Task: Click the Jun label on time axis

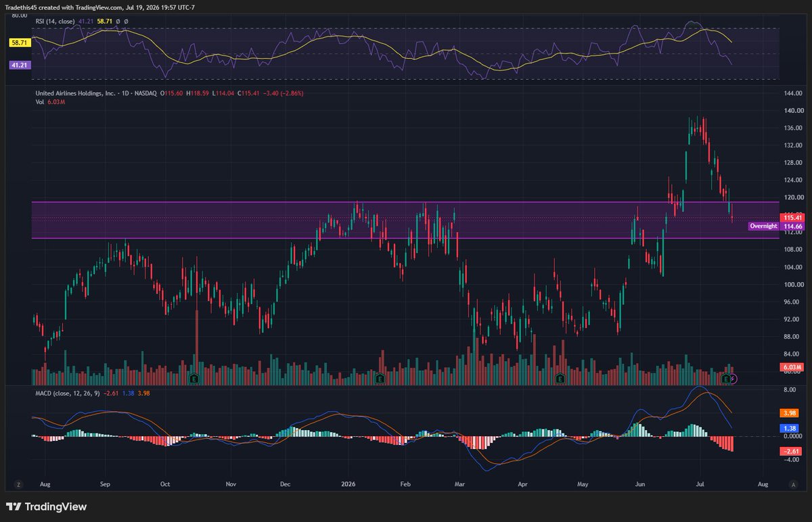Action: click(640, 484)
